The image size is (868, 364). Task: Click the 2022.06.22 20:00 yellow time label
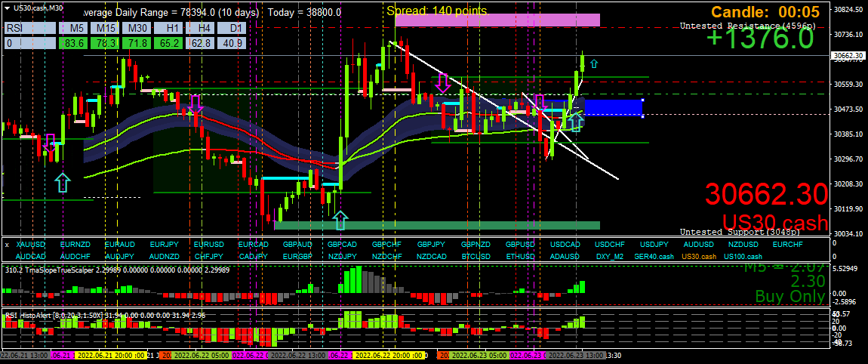389,355
